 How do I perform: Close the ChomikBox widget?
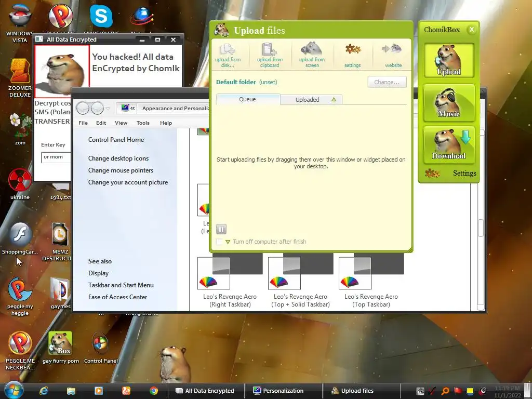tap(471, 30)
